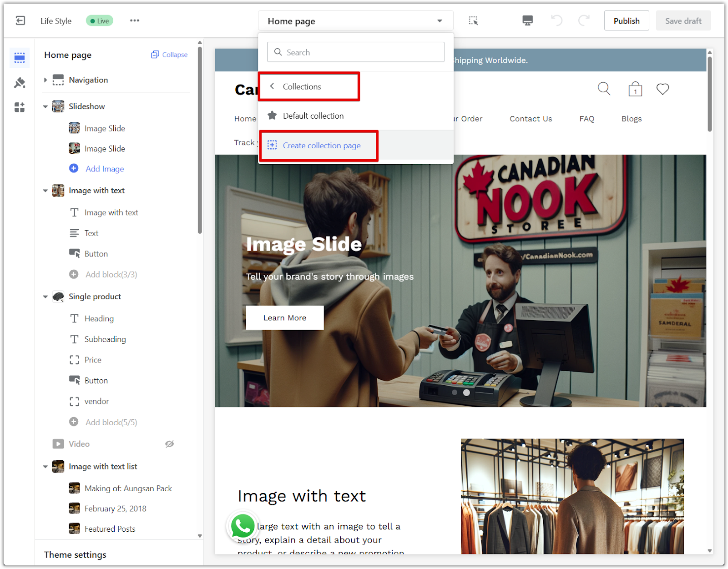Click the Life Style theme name

(56, 21)
